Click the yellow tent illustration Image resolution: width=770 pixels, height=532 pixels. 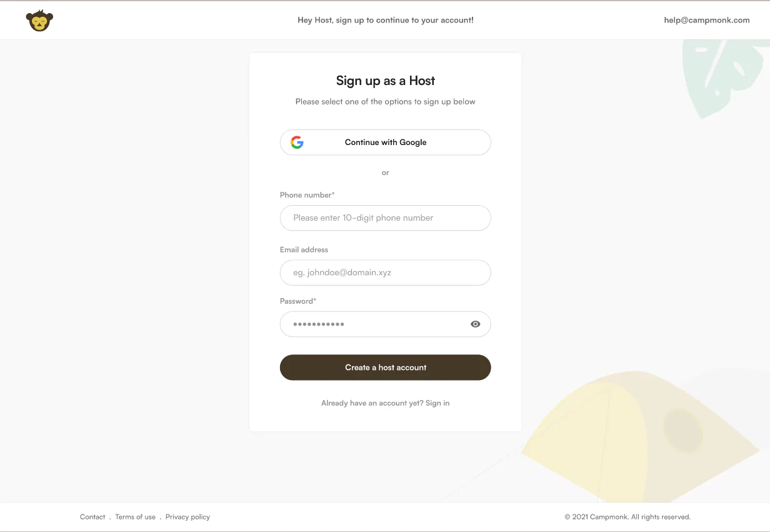pos(600,438)
